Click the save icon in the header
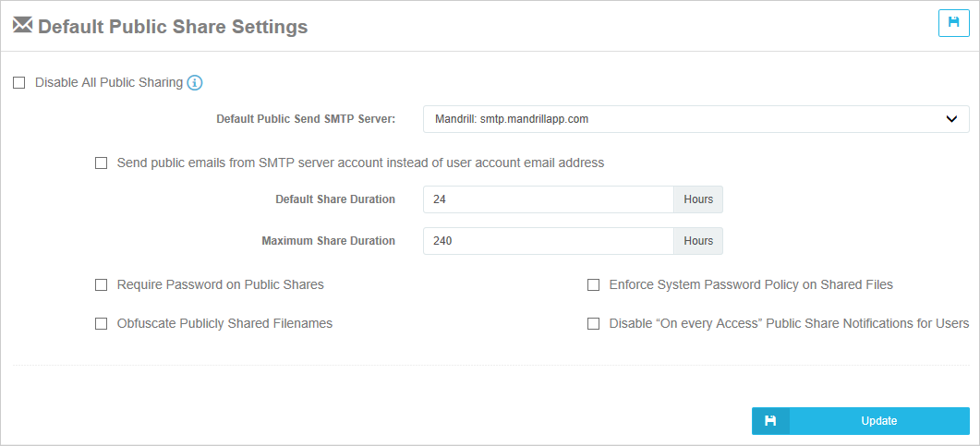 coord(954,23)
